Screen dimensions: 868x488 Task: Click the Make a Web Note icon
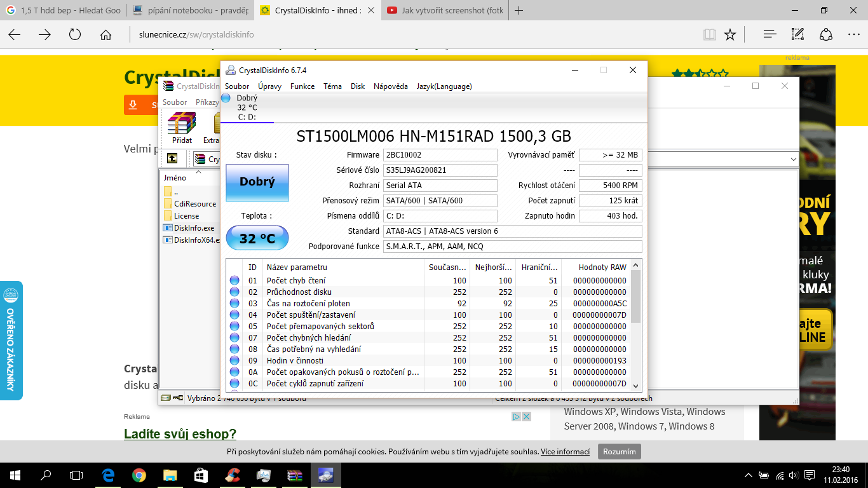pyautogui.click(x=798, y=34)
